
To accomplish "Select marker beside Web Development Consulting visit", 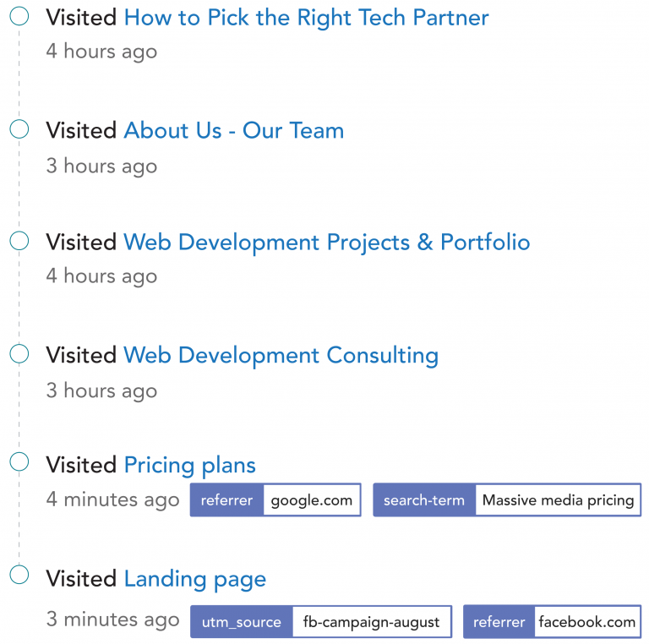I will coord(19,354).
